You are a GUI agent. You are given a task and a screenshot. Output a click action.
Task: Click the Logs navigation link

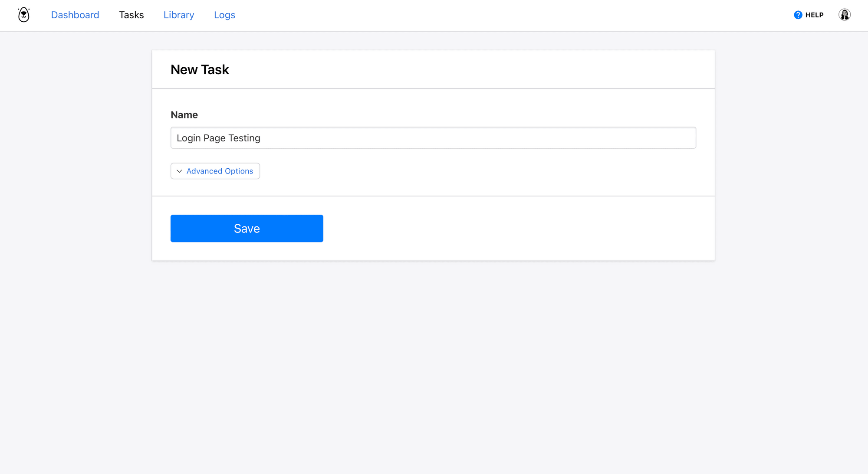pos(224,15)
